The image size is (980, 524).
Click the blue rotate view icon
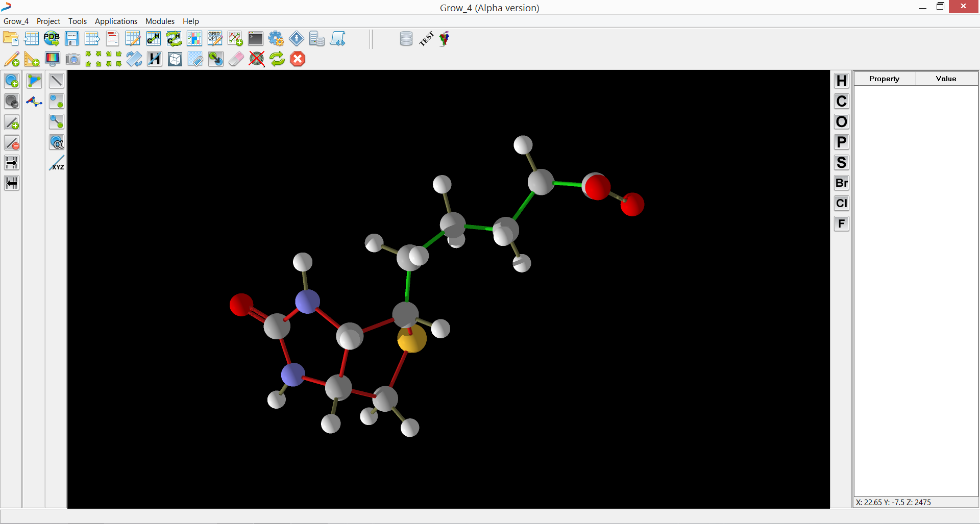pyautogui.click(x=134, y=59)
